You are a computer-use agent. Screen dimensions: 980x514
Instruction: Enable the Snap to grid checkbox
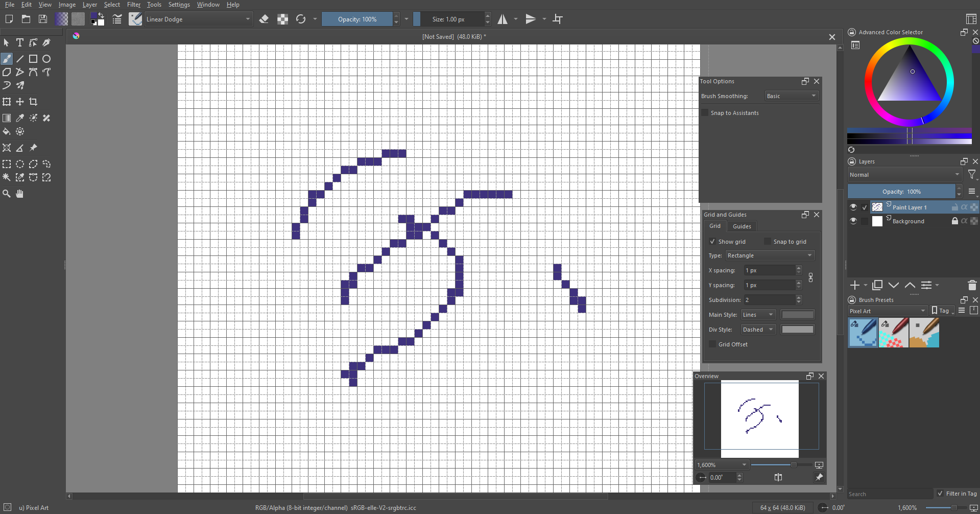coord(767,242)
